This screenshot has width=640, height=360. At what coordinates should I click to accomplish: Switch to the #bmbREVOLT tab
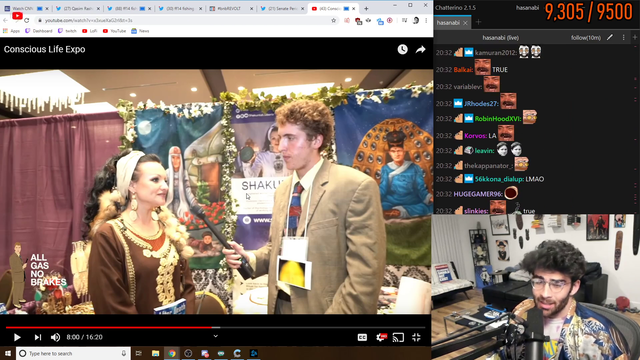coord(231,8)
